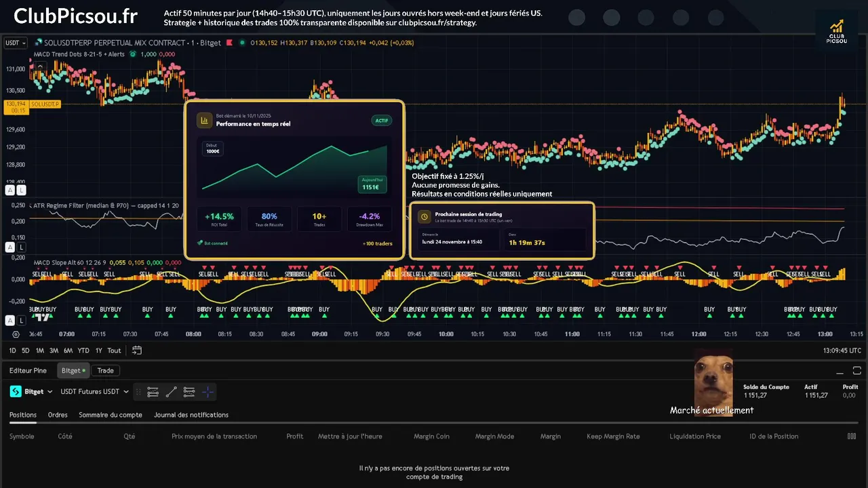Open time axis settings gear icon
Screen dimensions: 868x488
point(16,334)
